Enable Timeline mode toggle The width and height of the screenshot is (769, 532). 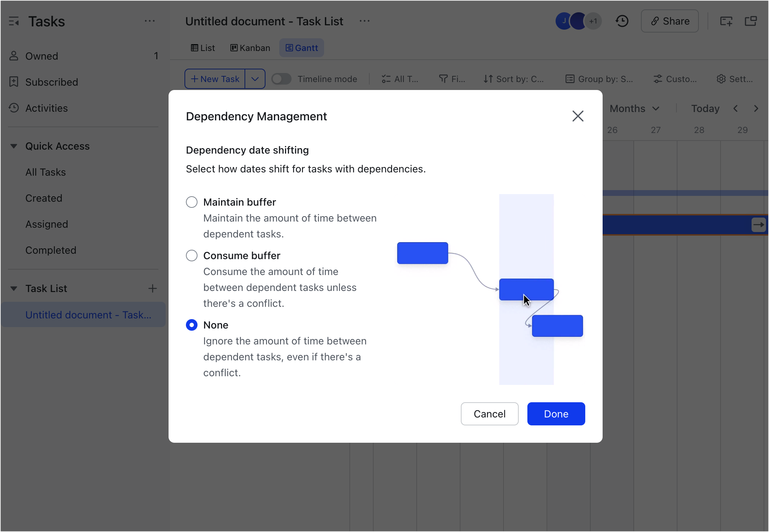tap(281, 79)
